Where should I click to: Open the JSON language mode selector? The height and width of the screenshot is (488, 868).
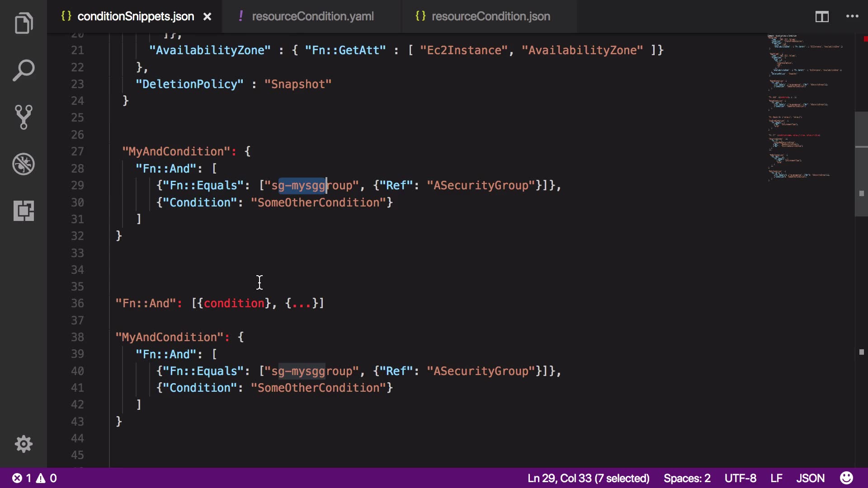tap(810, 478)
